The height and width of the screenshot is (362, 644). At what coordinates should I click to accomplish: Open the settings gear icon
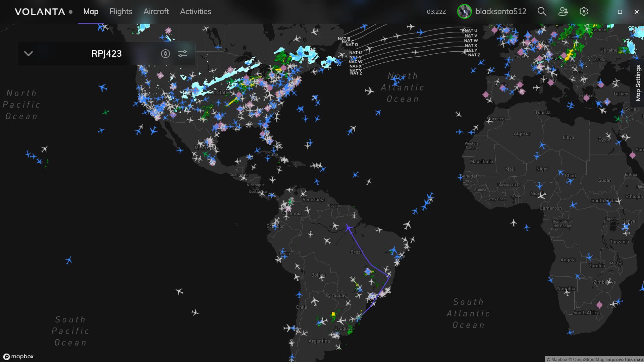pos(583,11)
